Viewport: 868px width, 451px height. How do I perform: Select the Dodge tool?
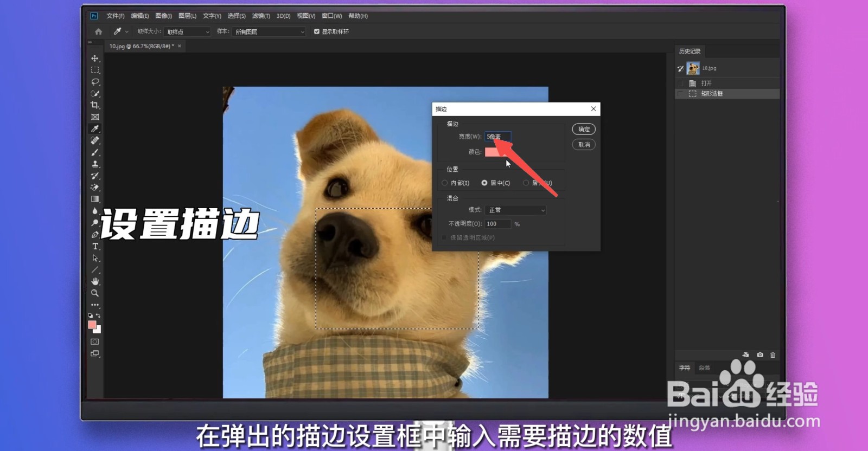(95, 223)
